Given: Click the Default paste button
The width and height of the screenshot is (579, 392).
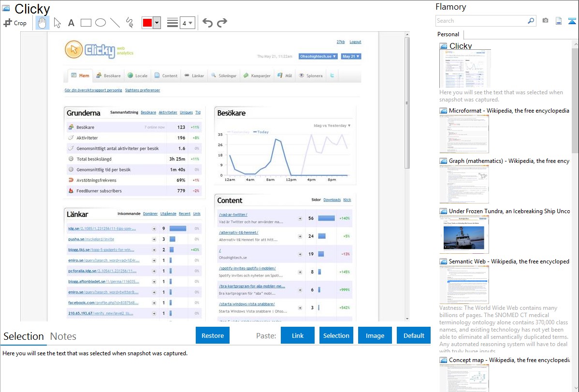Looking at the screenshot, I should (414, 335).
